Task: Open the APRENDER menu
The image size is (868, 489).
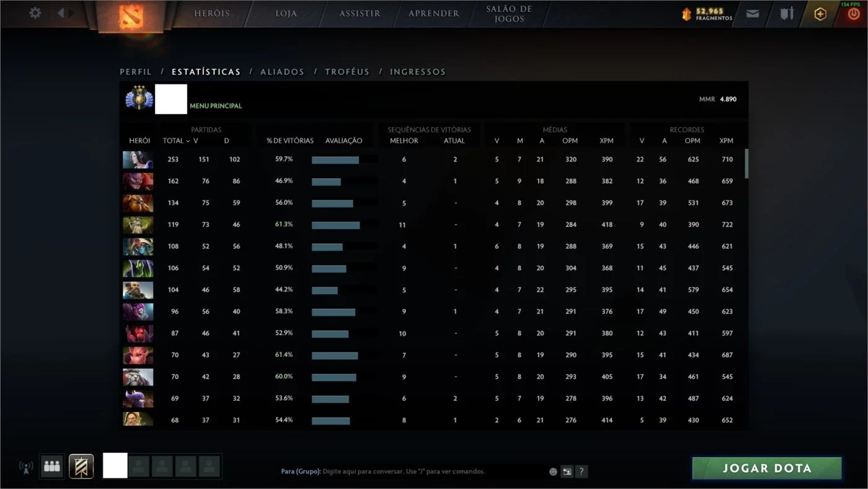Action: tap(433, 14)
